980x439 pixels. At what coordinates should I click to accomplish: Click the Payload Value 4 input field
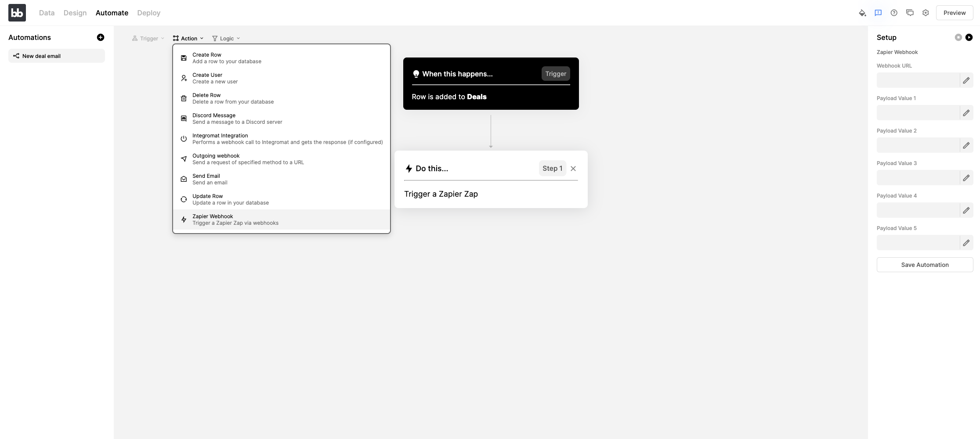(x=918, y=210)
